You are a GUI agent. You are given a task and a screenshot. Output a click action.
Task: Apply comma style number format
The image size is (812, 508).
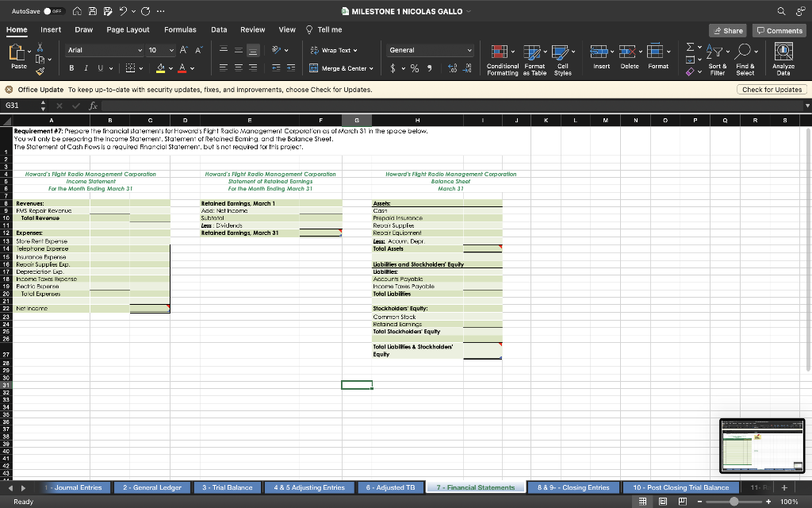coord(429,68)
